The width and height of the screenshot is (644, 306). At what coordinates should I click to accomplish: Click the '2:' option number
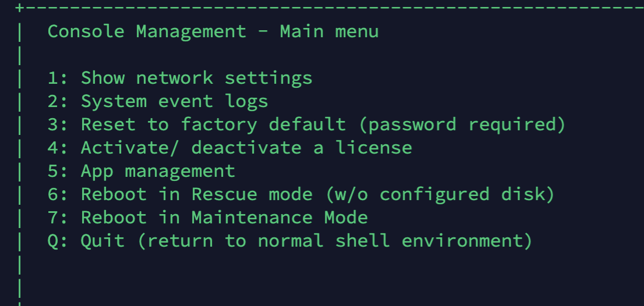[x=58, y=101]
